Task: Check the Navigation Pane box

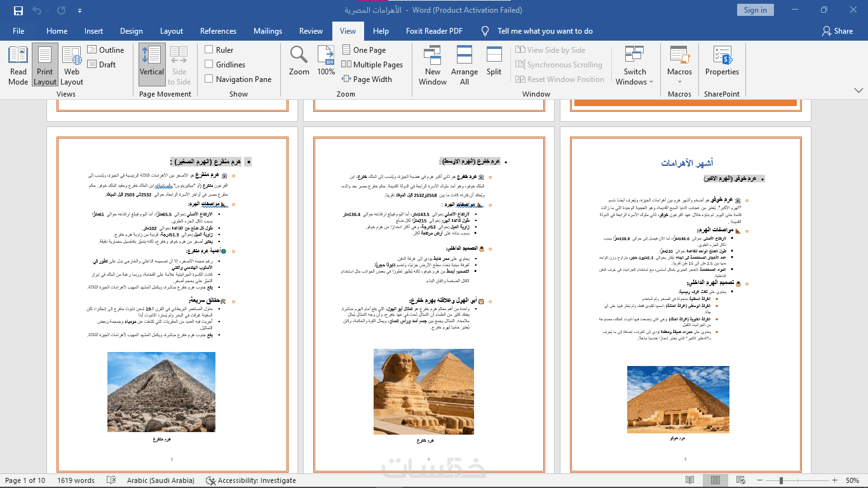Action: pyautogui.click(x=238, y=79)
